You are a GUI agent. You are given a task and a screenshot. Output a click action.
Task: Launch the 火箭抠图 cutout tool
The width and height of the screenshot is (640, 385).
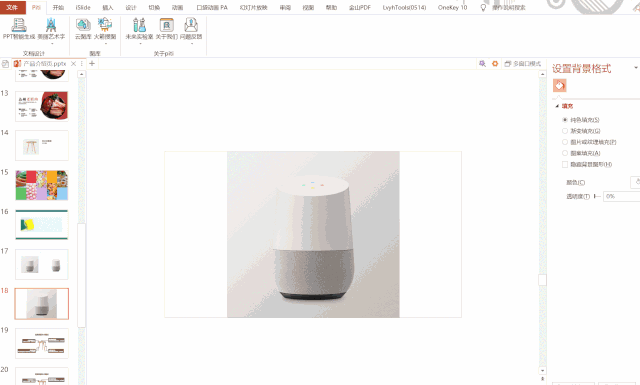[105, 28]
